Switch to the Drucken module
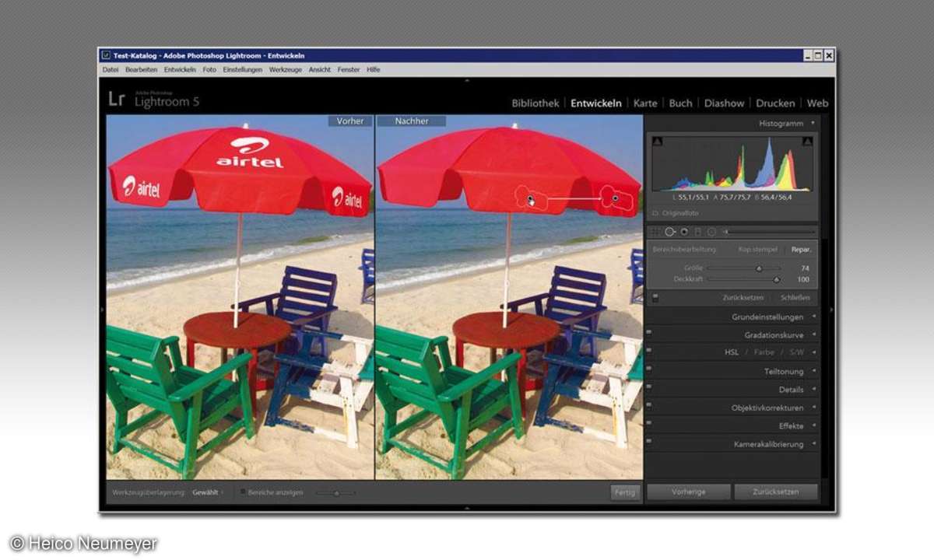This screenshot has width=934, height=560. (775, 103)
